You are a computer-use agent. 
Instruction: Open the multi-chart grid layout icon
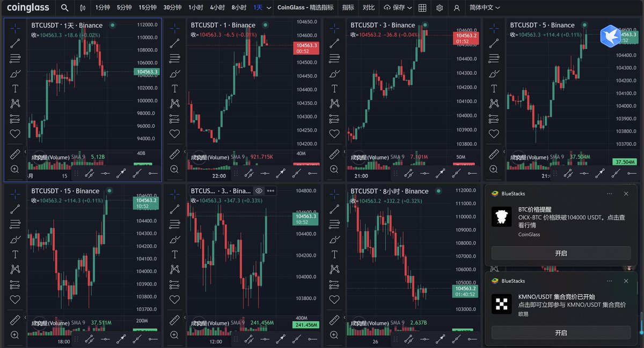click(x=422, y=8)
